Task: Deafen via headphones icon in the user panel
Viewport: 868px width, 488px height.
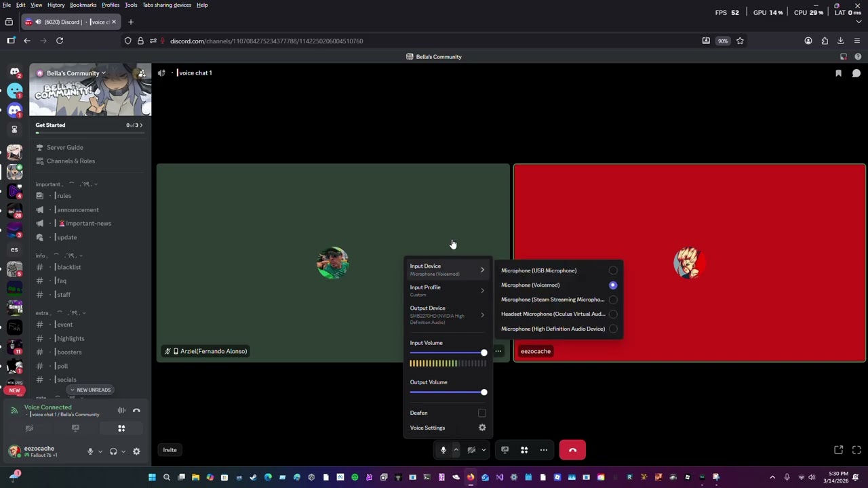Action: (x=113, y=451)
